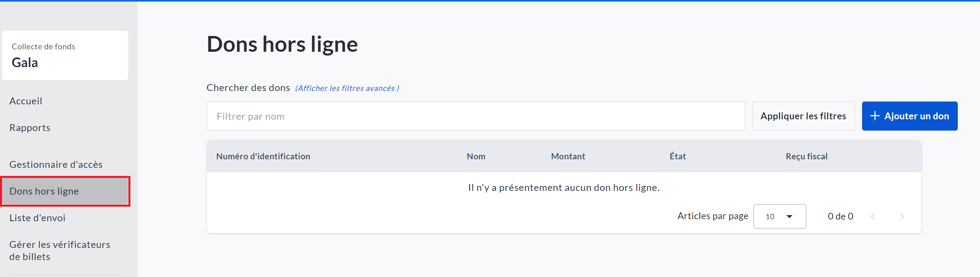Viewport: 980px width, 277px height.
Task: Click the Gala fundraiser card
Action: coord(65,55)
